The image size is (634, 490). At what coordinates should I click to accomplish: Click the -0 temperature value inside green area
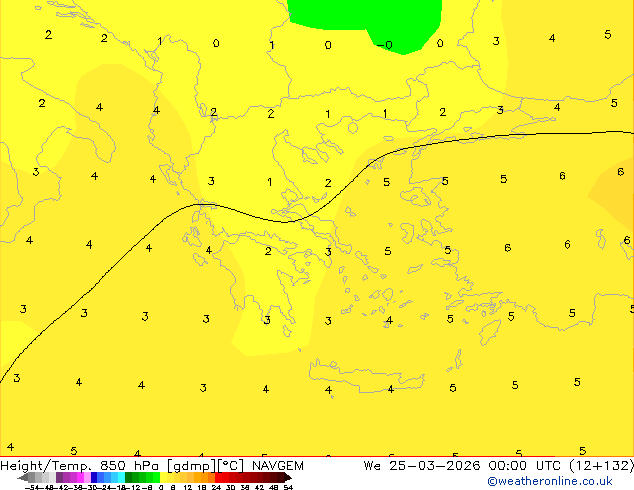coord(385,44)
